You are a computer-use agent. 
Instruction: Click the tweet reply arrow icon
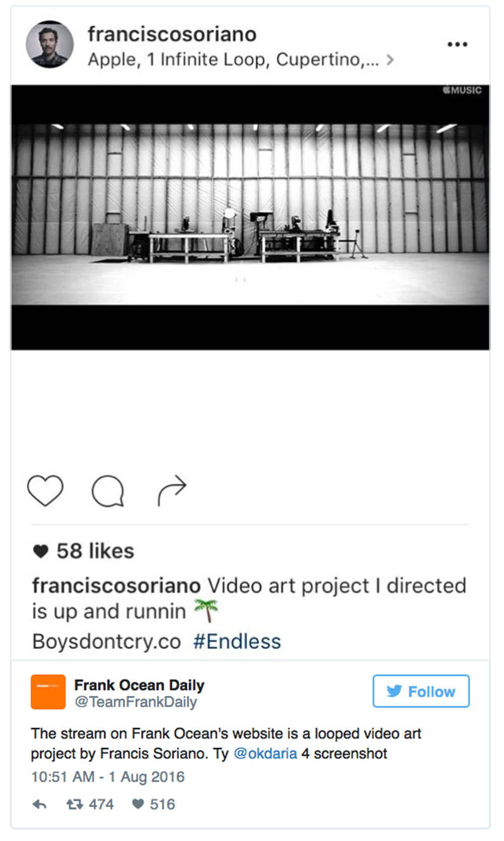tap(39, 804)
